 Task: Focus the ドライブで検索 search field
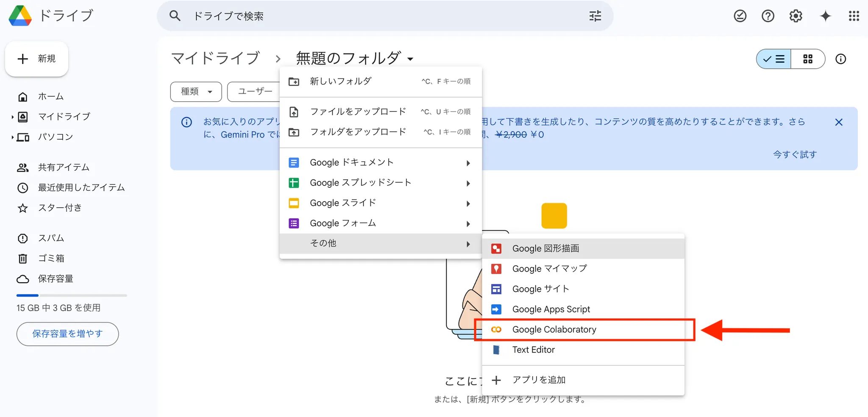tap(385, 16)
